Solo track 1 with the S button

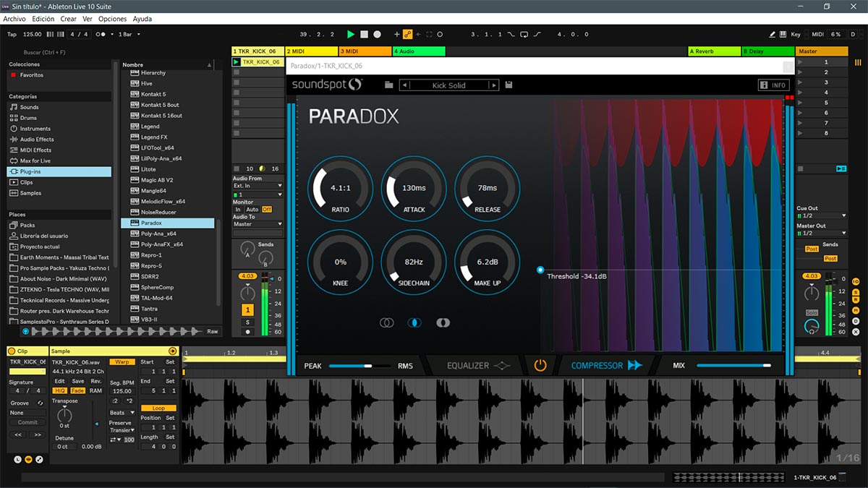pos(247,322)
